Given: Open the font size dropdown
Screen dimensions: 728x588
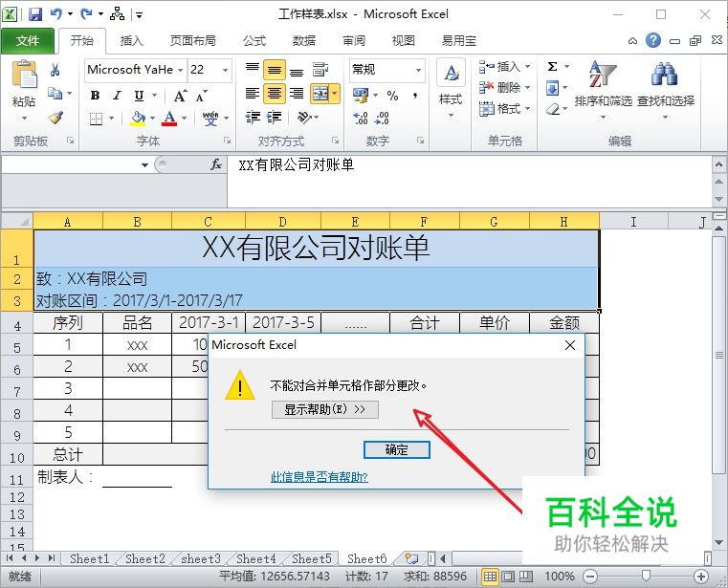Looking at the screenshot, I should (225, 70).
